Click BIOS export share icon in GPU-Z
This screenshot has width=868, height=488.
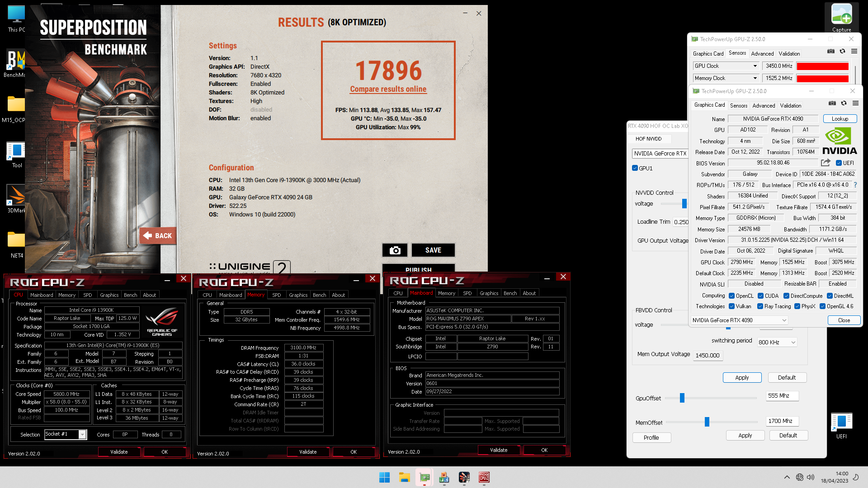coord(826,163)
